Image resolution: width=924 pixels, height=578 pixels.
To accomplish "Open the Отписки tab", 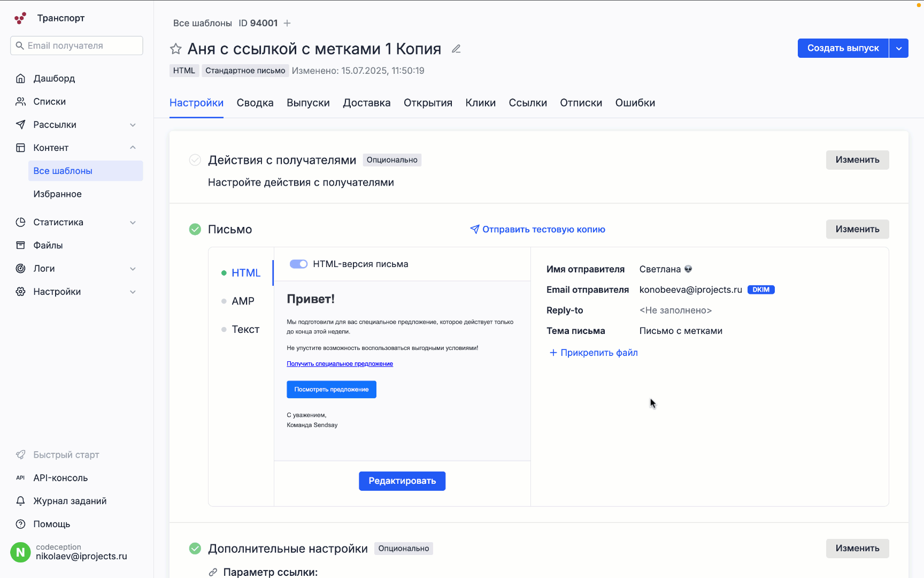I will click(x=581, y=103).
